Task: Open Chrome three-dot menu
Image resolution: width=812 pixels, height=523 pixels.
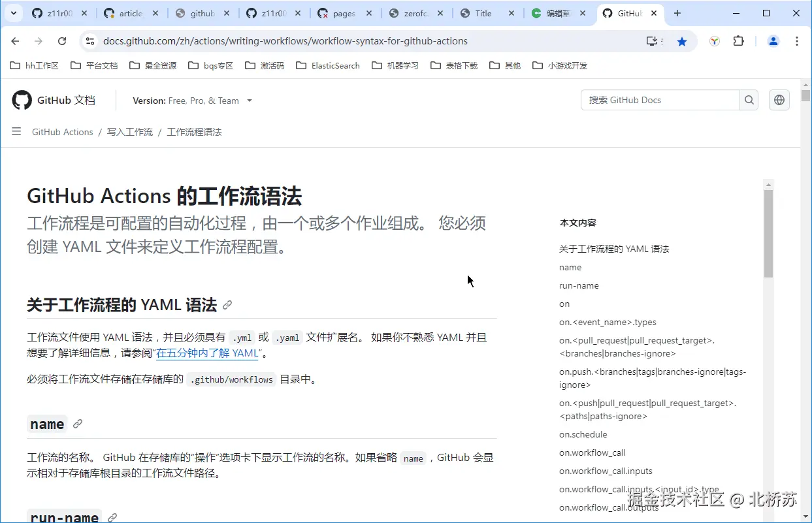Action: [797, 41]
